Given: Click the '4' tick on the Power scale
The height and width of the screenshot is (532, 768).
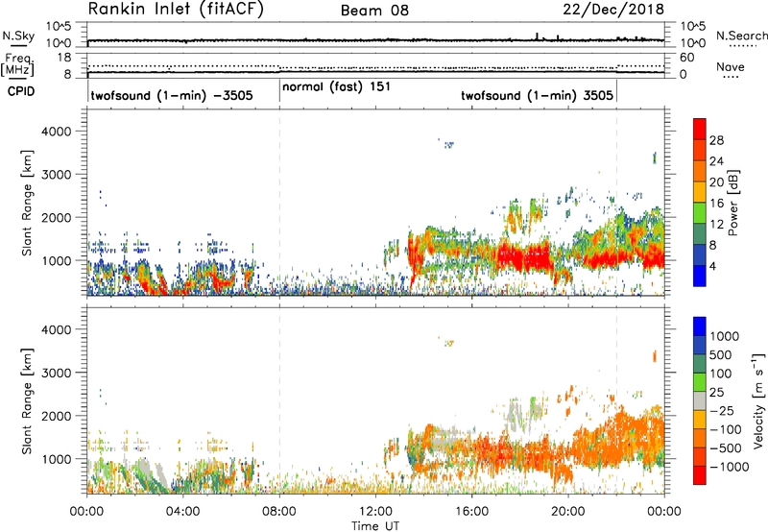Looking at the screenshot, I should (x=713, y=267).
